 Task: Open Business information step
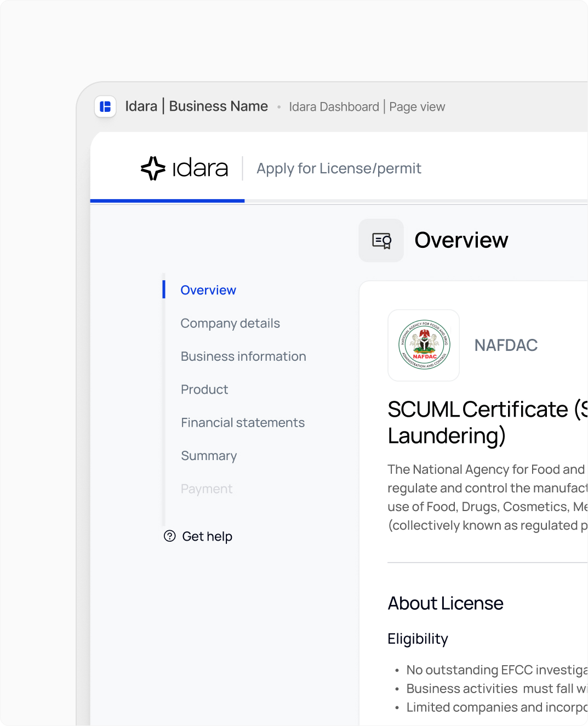(x=243, y=356)
